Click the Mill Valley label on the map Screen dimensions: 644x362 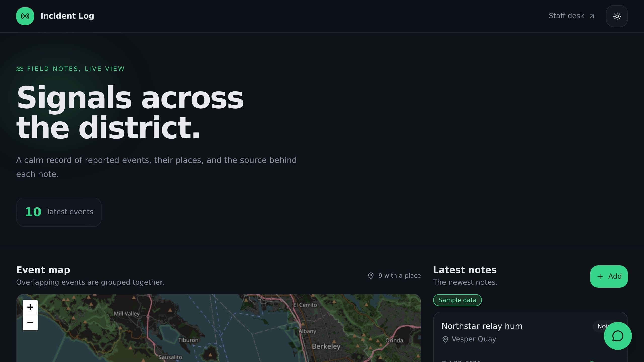coord(127,314)
